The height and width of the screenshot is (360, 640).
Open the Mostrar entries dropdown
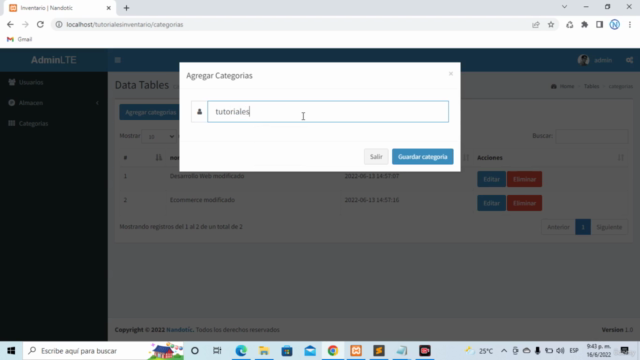coord(159,136)
